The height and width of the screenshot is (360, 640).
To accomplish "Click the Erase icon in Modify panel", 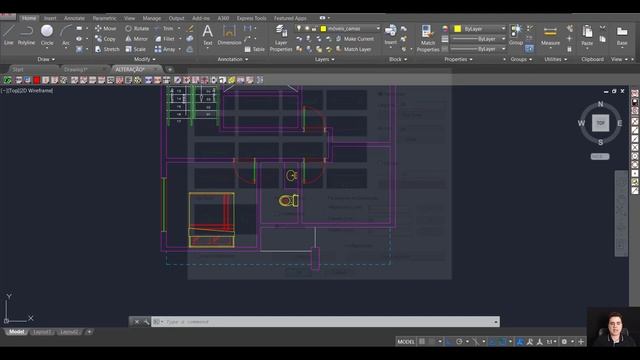I will tap(190, 29).
